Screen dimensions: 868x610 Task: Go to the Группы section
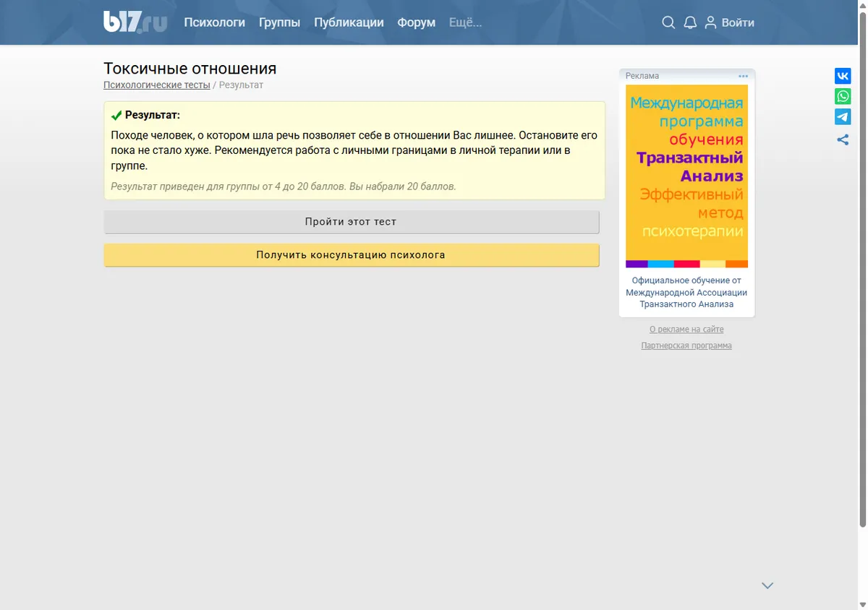coord(279,22)
